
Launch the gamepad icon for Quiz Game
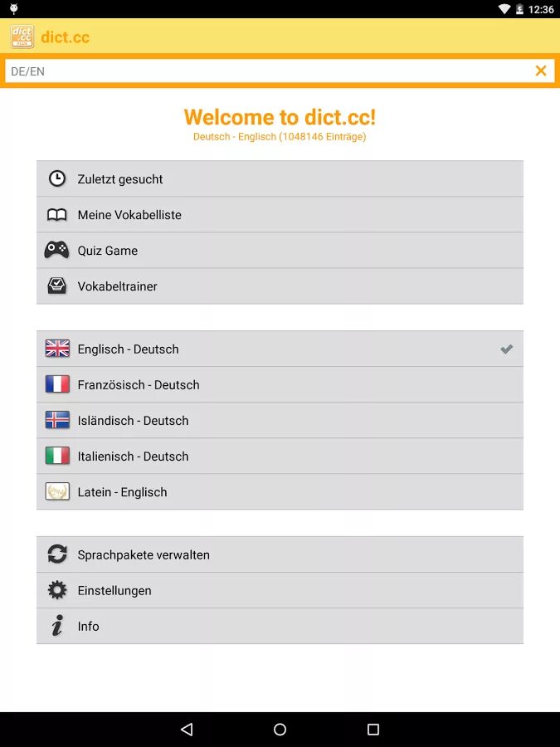click(56, 250)
